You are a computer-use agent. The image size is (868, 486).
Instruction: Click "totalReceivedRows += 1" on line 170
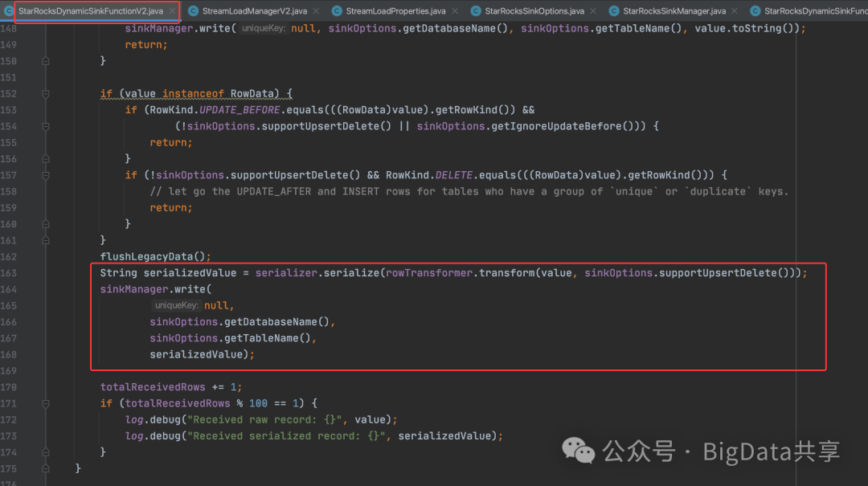click(x=171, y=387)
